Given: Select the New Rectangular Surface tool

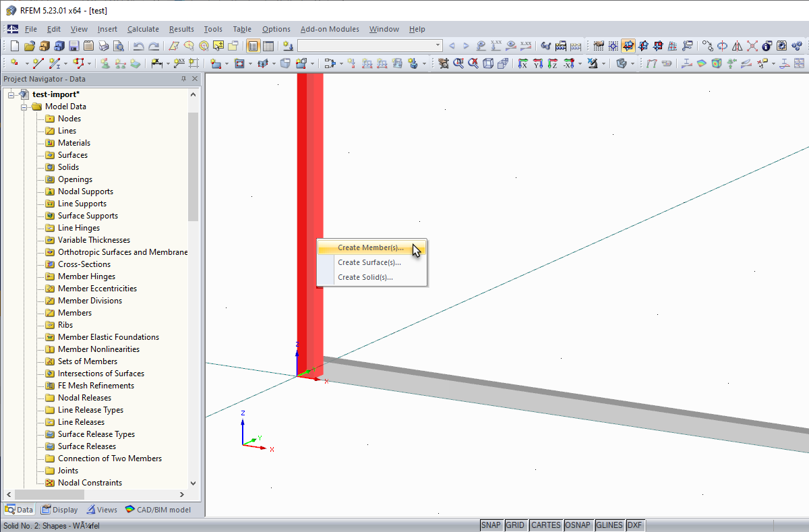Looking at the screenshot, I should tap(215, 63).
